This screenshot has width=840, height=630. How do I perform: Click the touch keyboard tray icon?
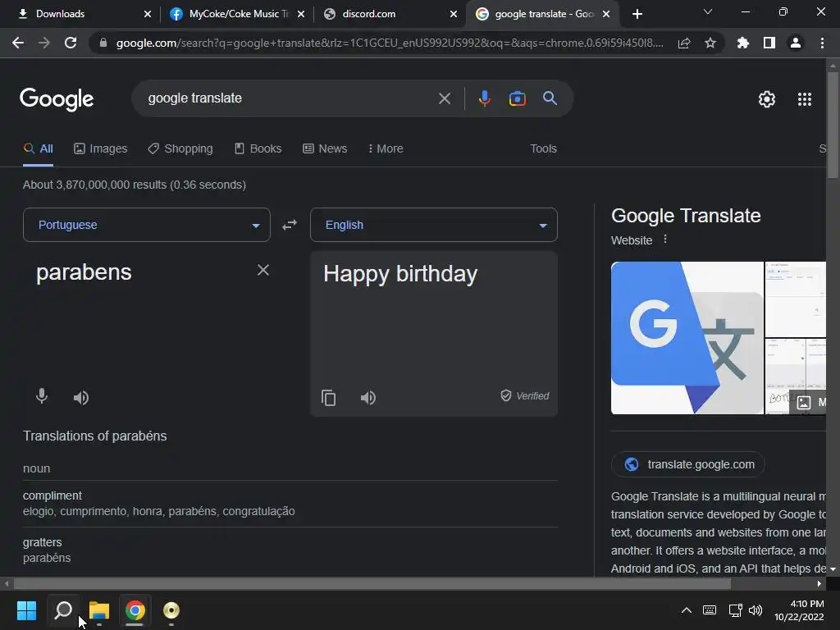710,610
